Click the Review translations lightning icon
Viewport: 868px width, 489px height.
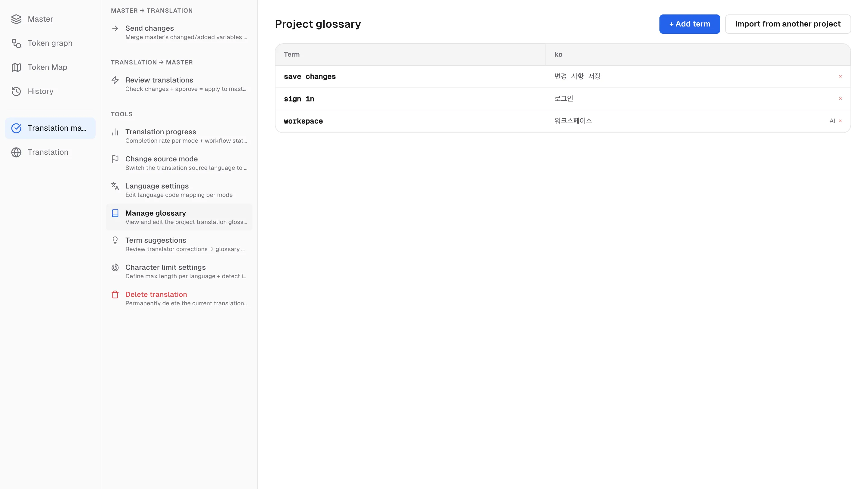coord(115,80)
